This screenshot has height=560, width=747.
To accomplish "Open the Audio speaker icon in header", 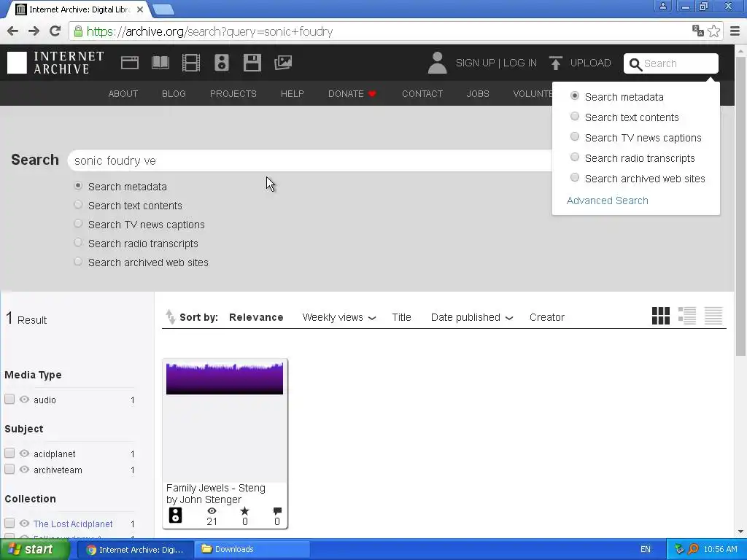I will click(222, 63).
